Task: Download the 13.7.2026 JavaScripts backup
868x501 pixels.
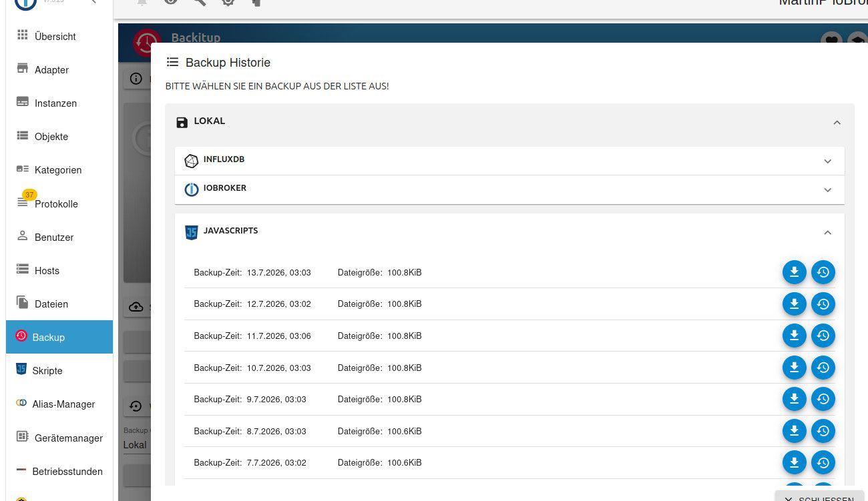Action: coord(794,272)
